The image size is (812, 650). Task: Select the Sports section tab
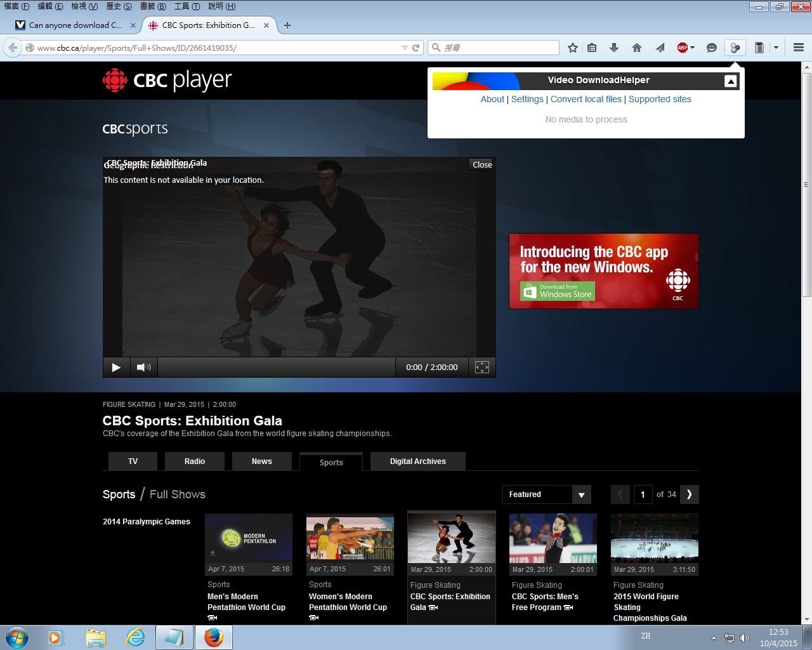[331, 462]
